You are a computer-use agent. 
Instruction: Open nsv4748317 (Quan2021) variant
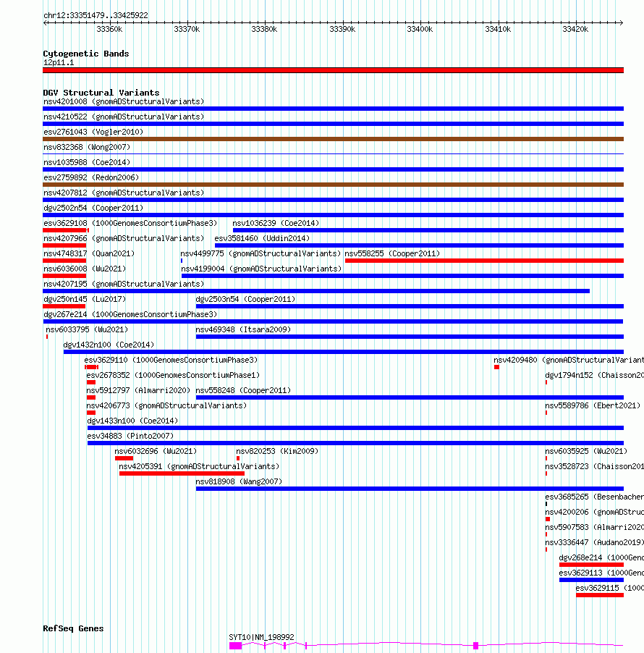pyautogui.click(x=89, y=253)
